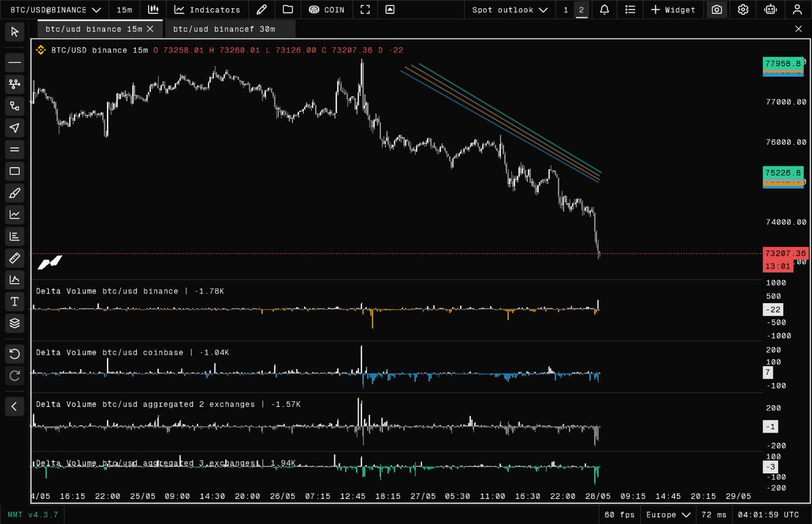Click the pencil drawing settings icon
Image resolution: width=812 pixels, height=524 pixels.
tap(262, 9)
